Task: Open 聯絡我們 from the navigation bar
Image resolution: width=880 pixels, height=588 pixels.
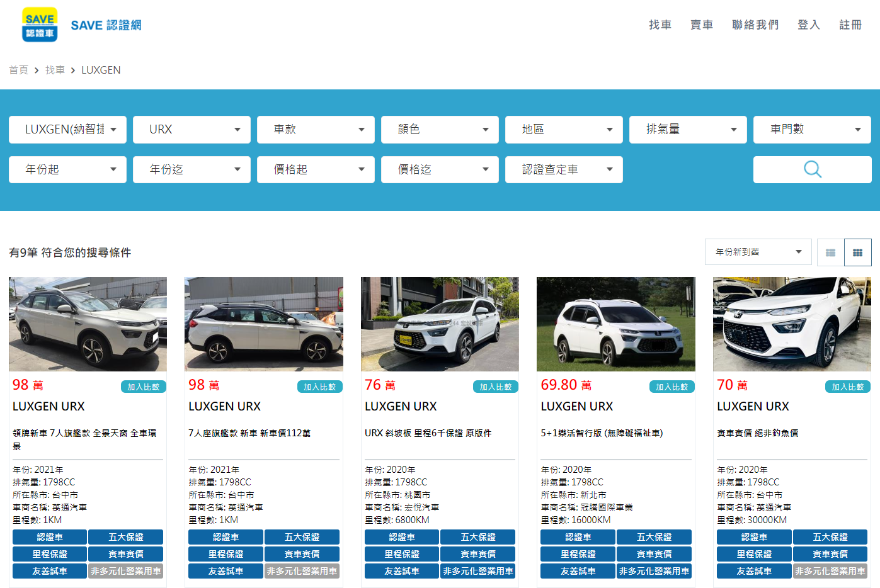Action: tap(755, 25)
